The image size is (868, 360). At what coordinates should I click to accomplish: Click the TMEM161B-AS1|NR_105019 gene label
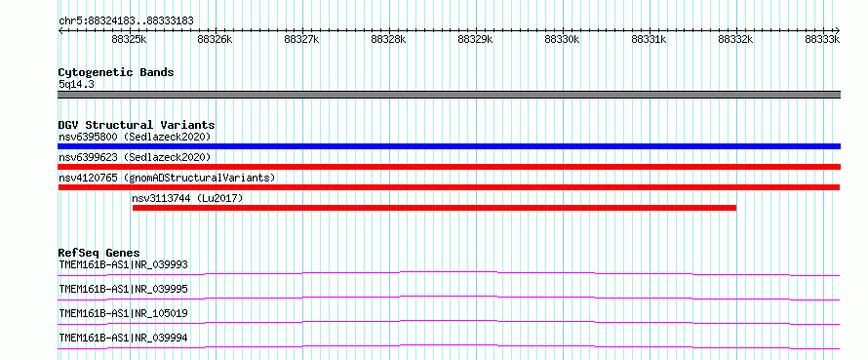[123, 313]
